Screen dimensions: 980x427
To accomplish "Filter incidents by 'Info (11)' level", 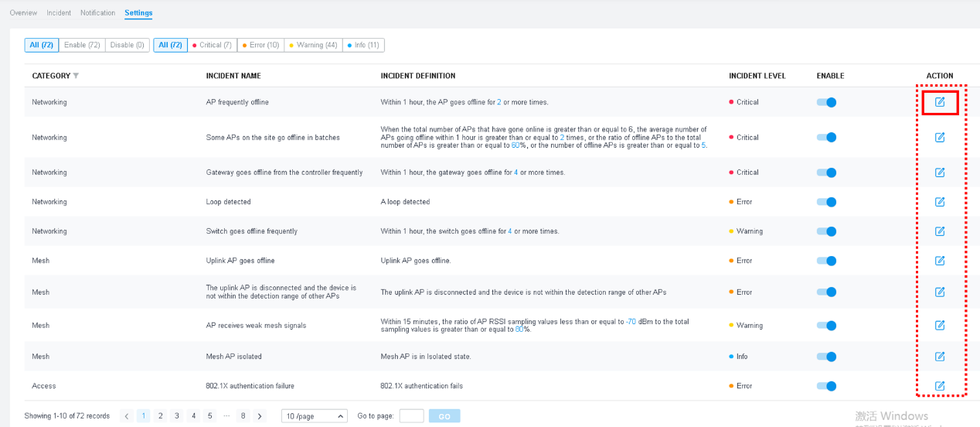I will pyautogui.click(x=363, y=45).
